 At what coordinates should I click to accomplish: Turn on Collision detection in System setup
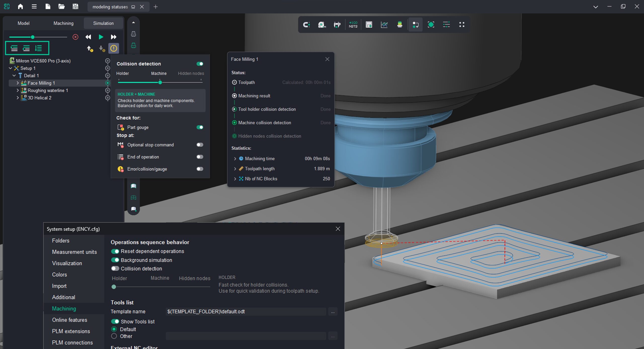(x=115, y=268)
